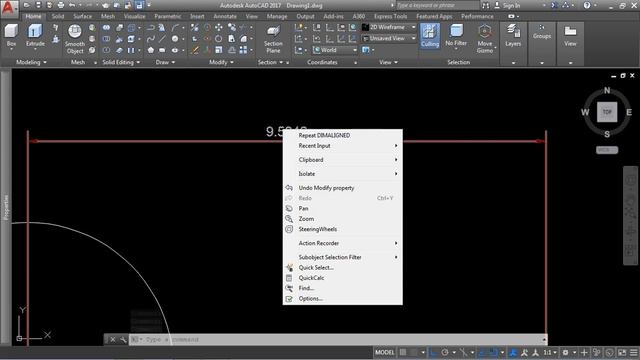Open Subobject Selection Filter submenu
Screen dimensions: 640x360
click(342, 257)
